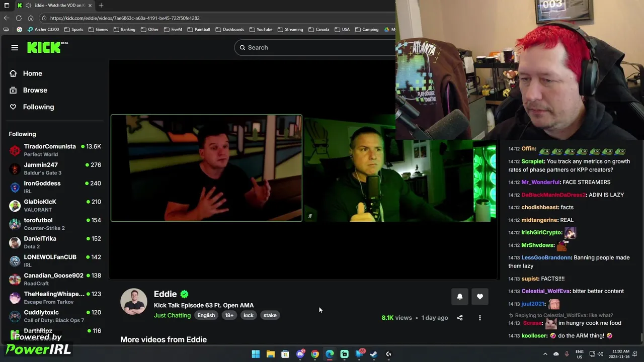Viewport: 644px width, 362px height.
Task: Open GlaDioKIcK's channel avatar
Action: coord(15,205)
